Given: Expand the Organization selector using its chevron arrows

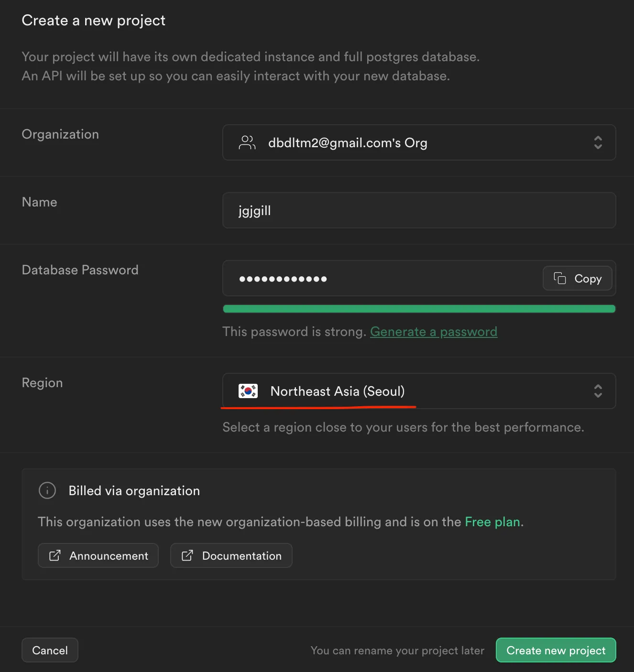Looking at the screenshot, I should [598, 142].
